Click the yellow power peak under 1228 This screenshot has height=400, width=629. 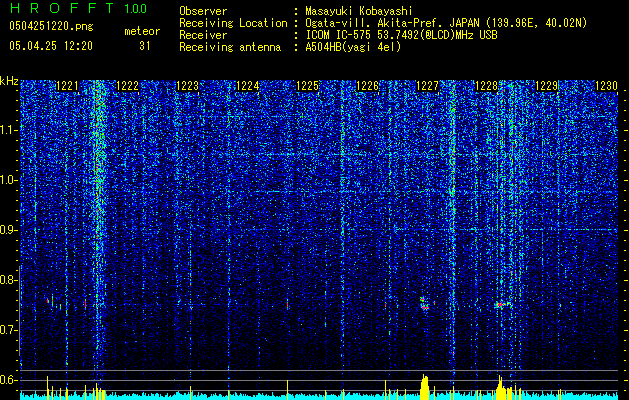pos(500,387)
